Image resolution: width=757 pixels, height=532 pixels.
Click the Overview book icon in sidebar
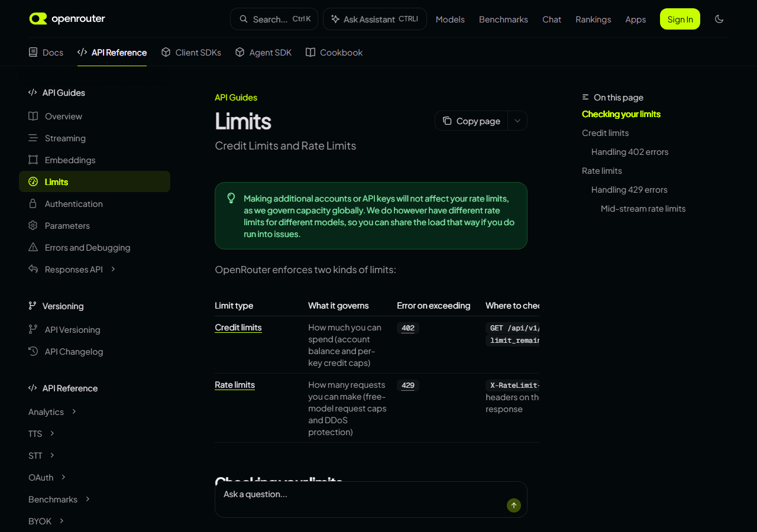[33, 116]
